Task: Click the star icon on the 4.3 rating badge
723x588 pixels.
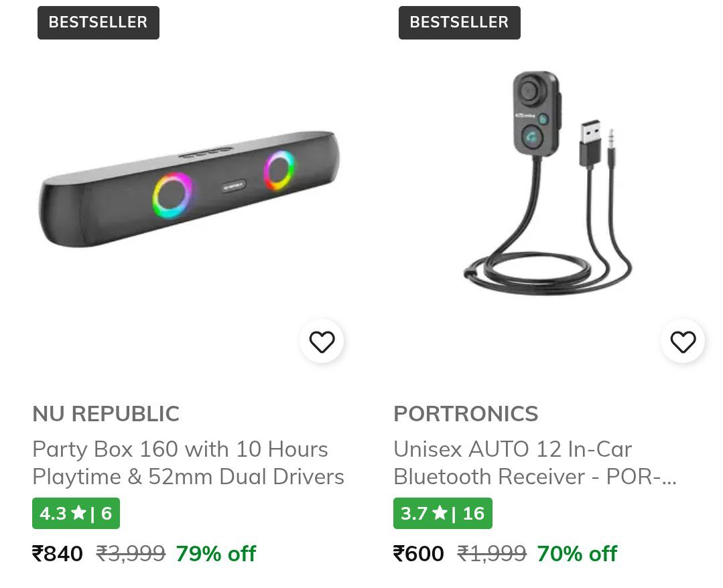Action: pyautogui.click(x=78, y=512)
